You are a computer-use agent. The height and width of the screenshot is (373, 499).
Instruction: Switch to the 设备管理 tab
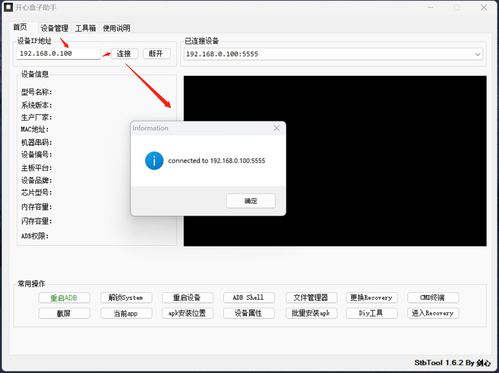click(54, 28)
